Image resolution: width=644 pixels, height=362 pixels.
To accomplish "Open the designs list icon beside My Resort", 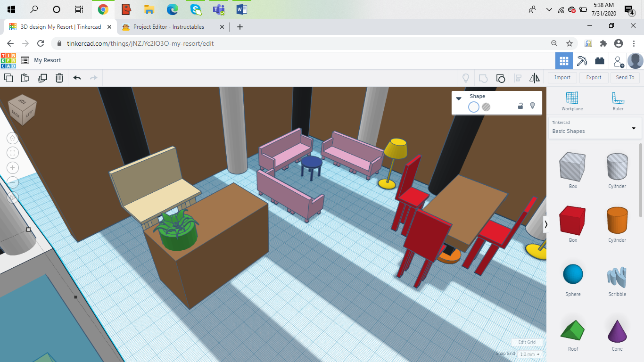I will [25, 60].
